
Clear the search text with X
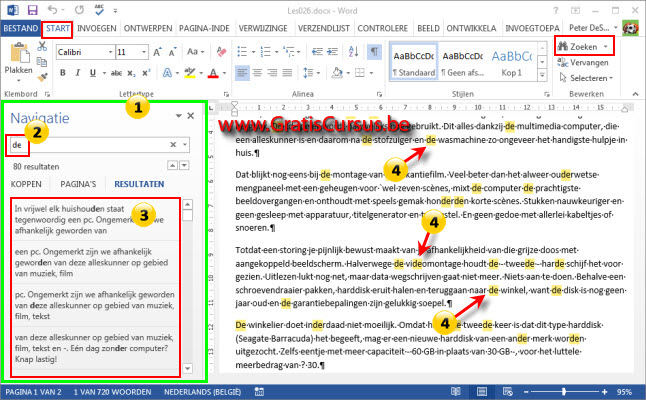coord(173,145)
